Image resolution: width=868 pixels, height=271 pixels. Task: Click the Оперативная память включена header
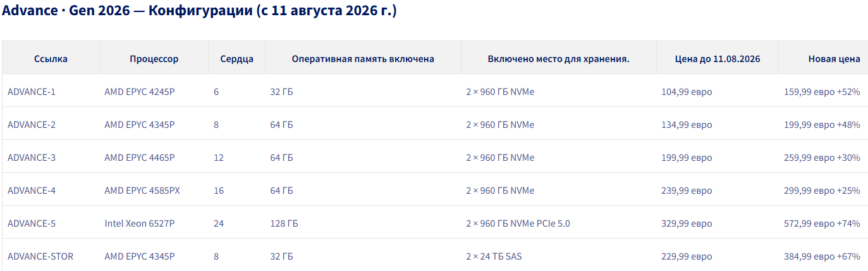coord(363,59)
